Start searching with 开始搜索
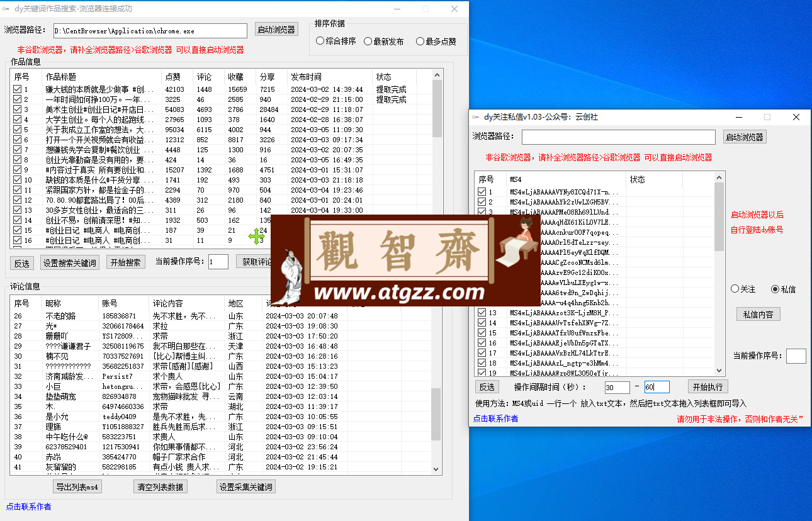 click(x=125, y=262)
